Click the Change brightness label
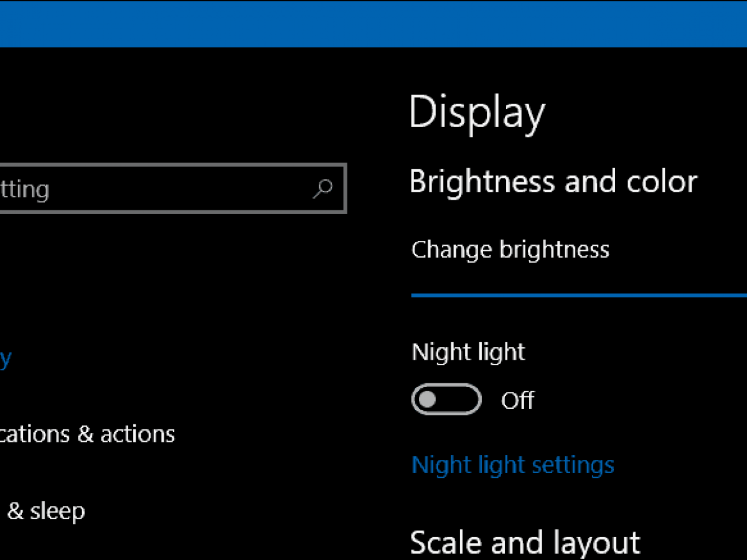This screenshot has height=560, width=747. [x=510, y=250]
